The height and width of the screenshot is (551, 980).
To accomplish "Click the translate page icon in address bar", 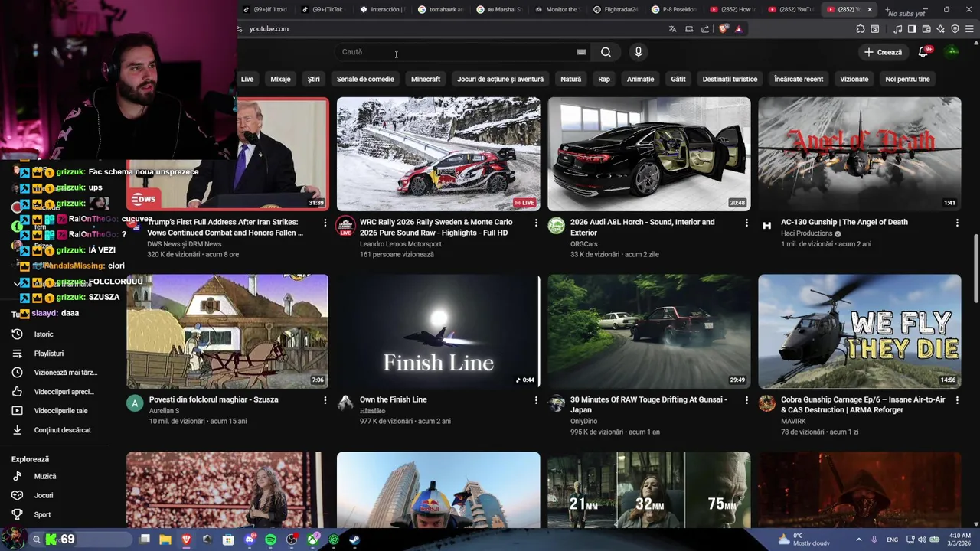I will 672,29.
